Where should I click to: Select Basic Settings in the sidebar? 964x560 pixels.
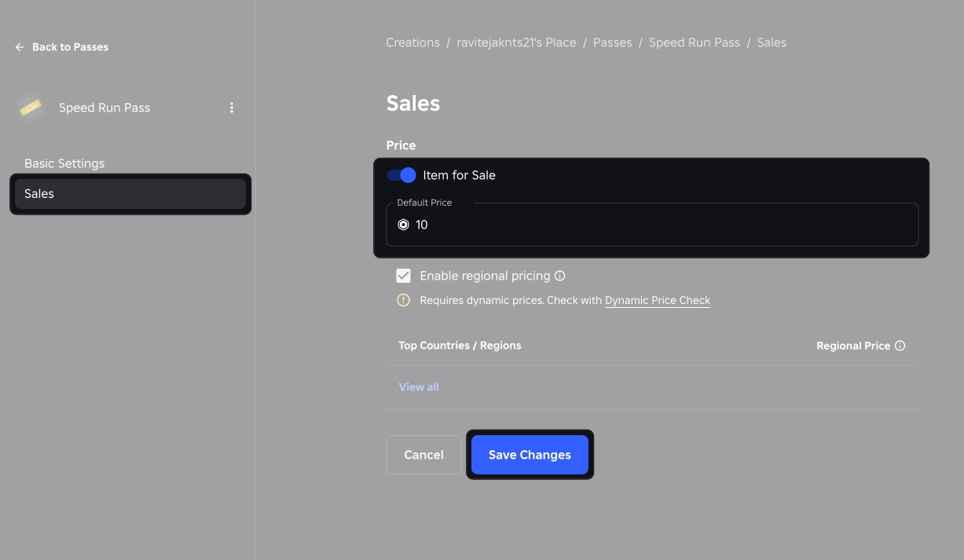64,163
